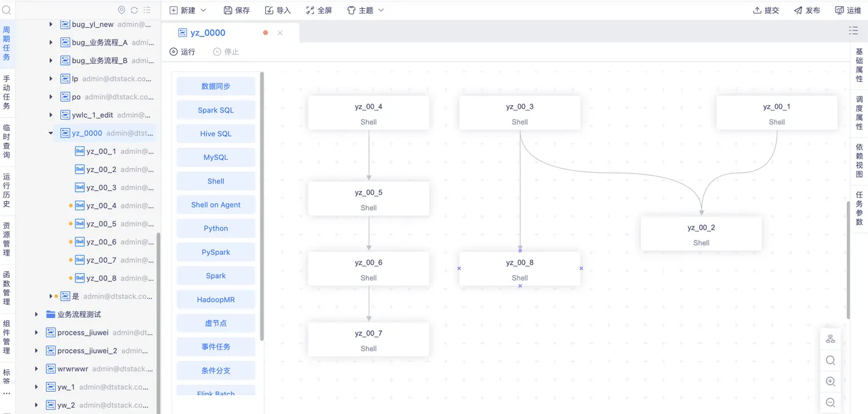Open the 主题 theme dropdown
Viewport: 868px width, 414px height.
pyautogui.click(x=366, y=10)
